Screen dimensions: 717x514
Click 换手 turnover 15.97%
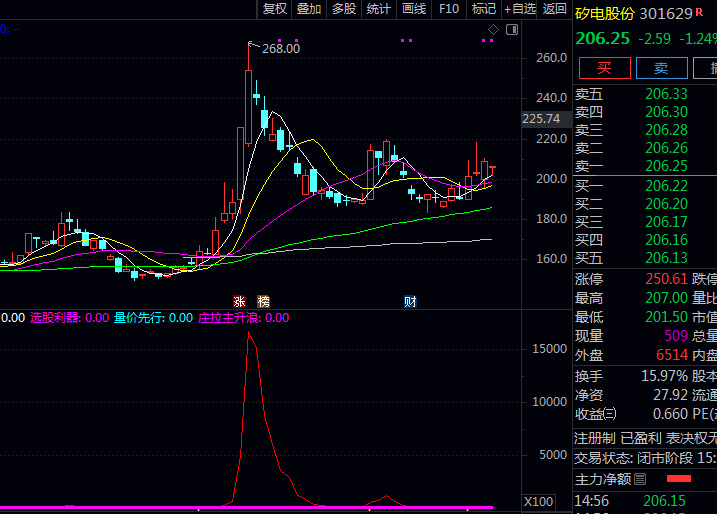664,376
